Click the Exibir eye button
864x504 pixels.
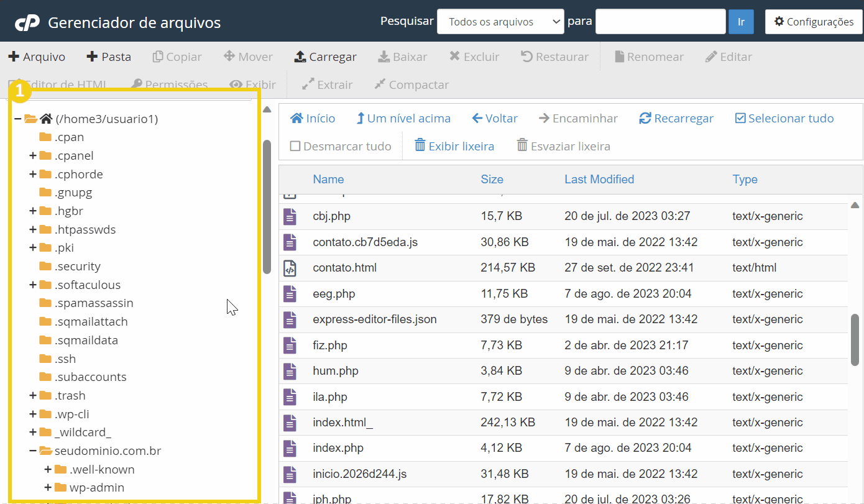(x=252, y=85)
